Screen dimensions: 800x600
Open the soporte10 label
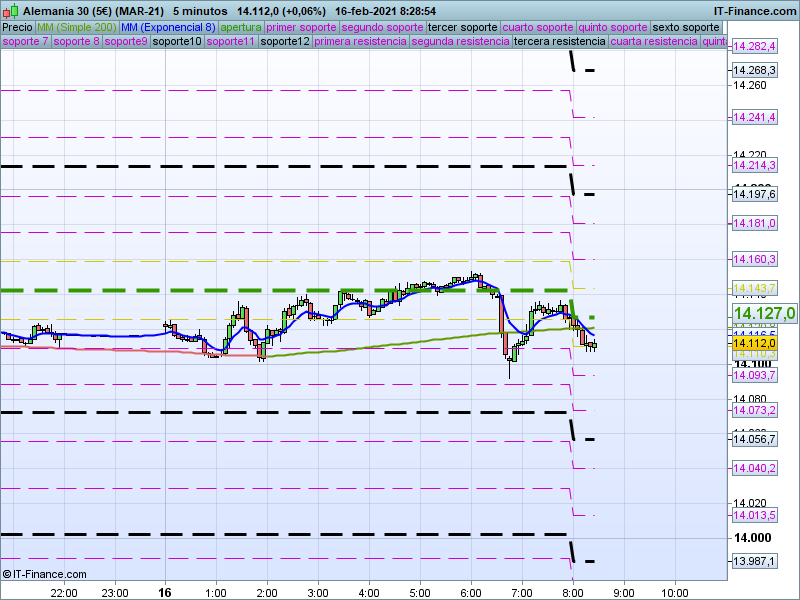tap(177, 41)
